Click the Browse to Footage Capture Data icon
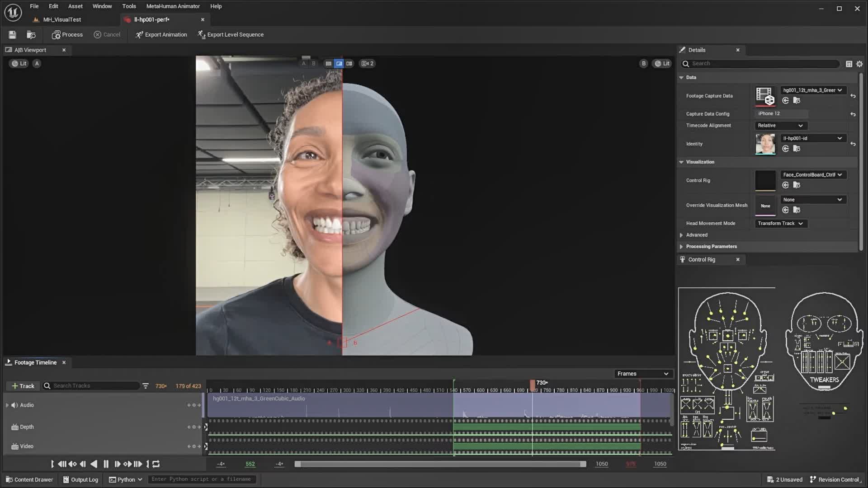868x488 pixels. click(797, 100)
